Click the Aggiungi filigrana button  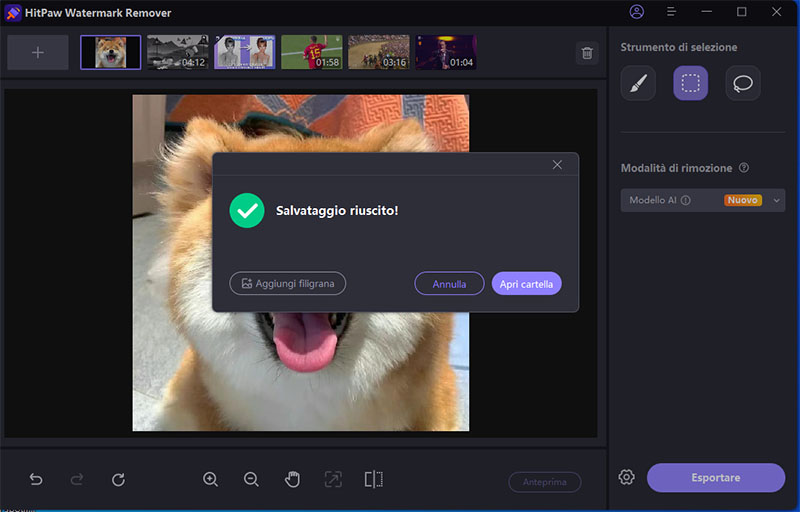click(288, 284)
